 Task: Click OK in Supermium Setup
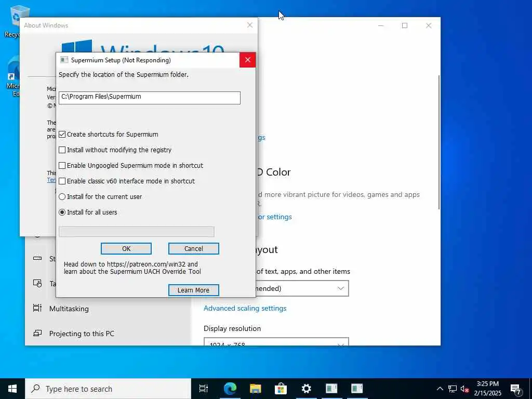click(126, 249)
